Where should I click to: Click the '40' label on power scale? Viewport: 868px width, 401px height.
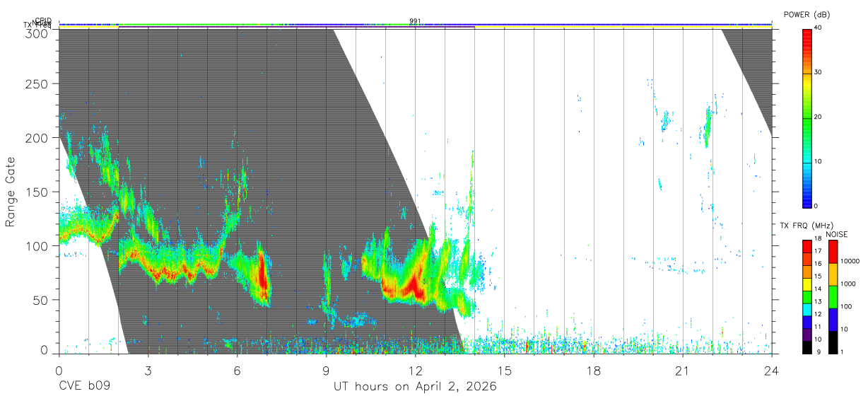point(818,28)
